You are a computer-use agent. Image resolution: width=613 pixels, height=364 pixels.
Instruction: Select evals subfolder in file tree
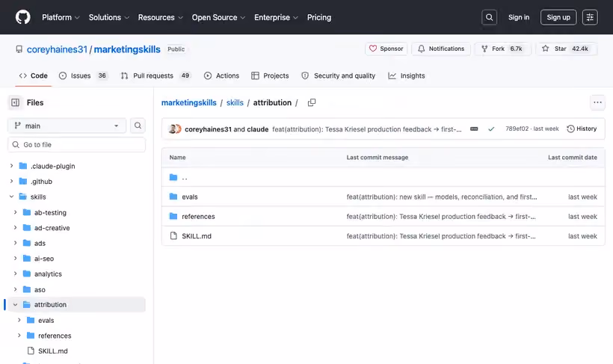click(46, 320)
